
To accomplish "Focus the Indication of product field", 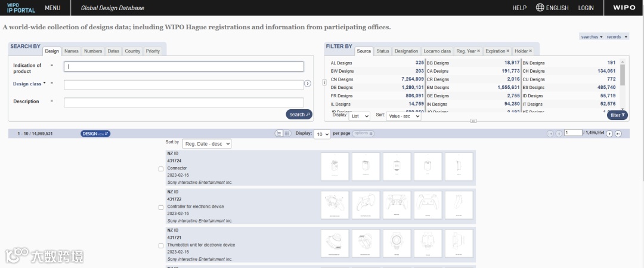I will (184, 67).
